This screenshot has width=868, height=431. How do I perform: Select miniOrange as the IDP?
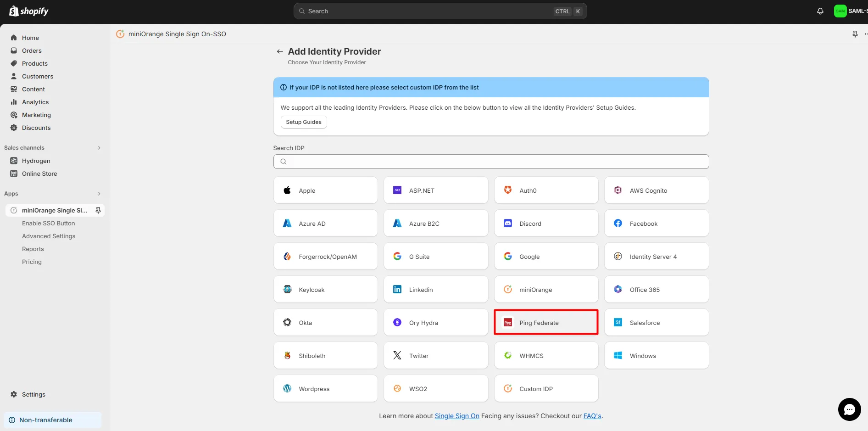click(x=546, y=290)
